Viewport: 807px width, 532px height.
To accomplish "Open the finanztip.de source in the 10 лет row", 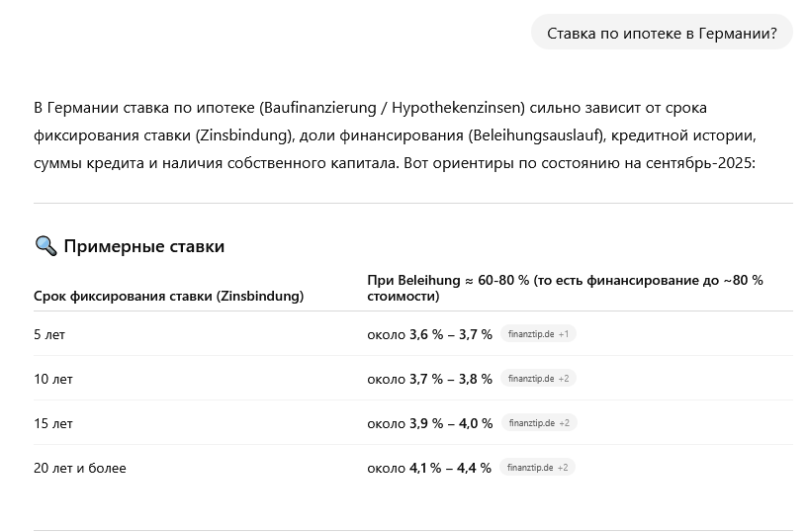I will tap(537, 379).
